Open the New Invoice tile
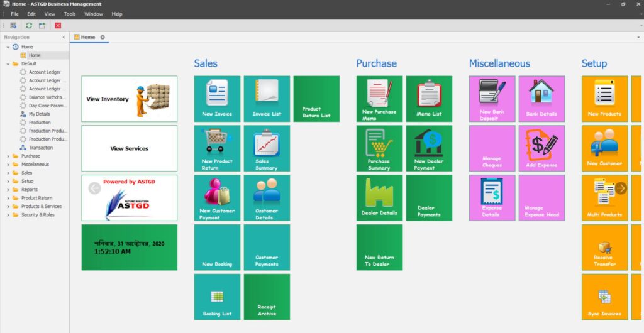This screenshot has width=644, height=333. [x=217, y=99]
